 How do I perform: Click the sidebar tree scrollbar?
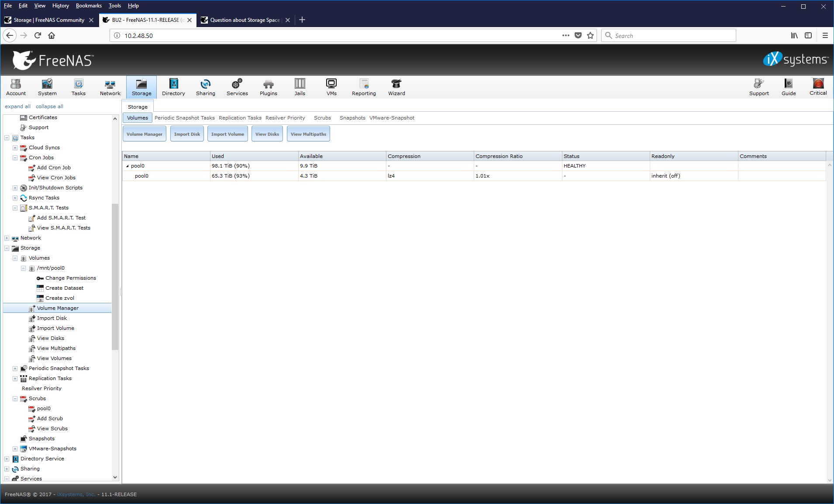[x=115, y=276]
